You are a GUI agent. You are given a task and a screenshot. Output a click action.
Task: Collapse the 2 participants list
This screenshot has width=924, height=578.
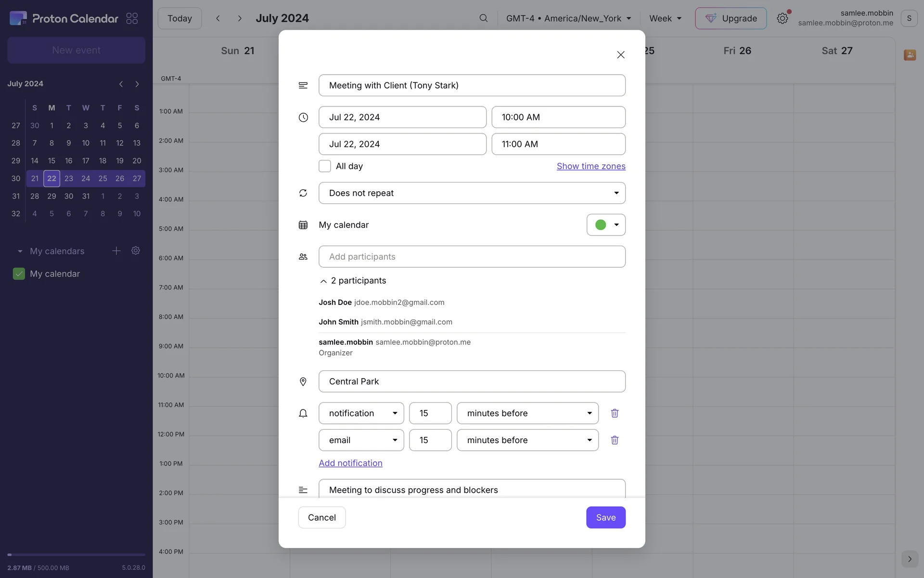[x=323, y=281]
